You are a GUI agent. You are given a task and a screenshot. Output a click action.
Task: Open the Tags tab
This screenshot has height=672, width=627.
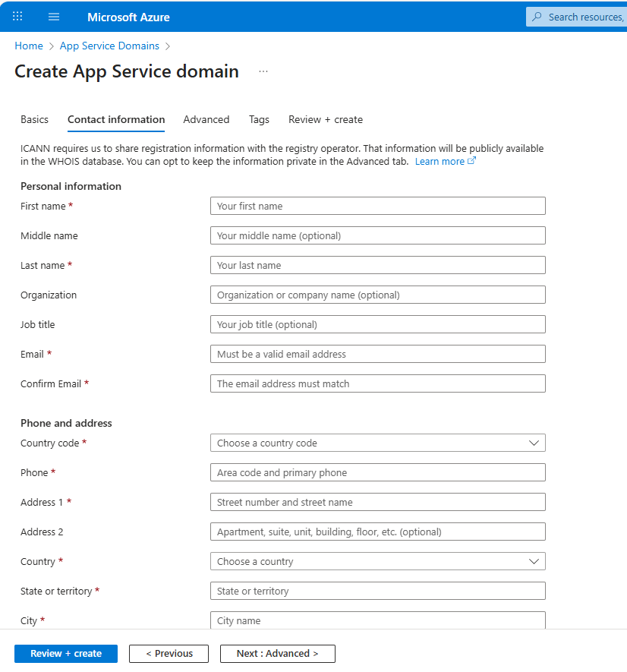pyautogui.click(x=259, y=119)
